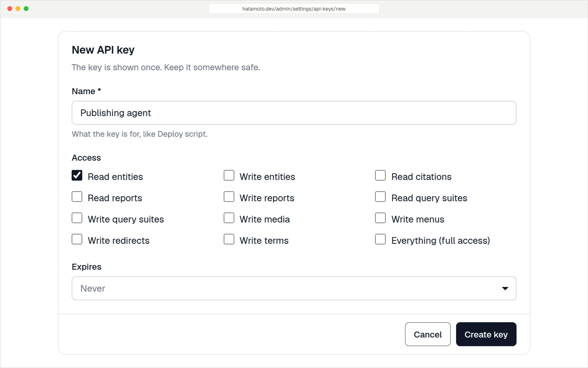The width and height of the screenshot is (588, 368).
Task: Click the Expires dropdown arrow
Action: pyautogui.click(x=505, y=288)
